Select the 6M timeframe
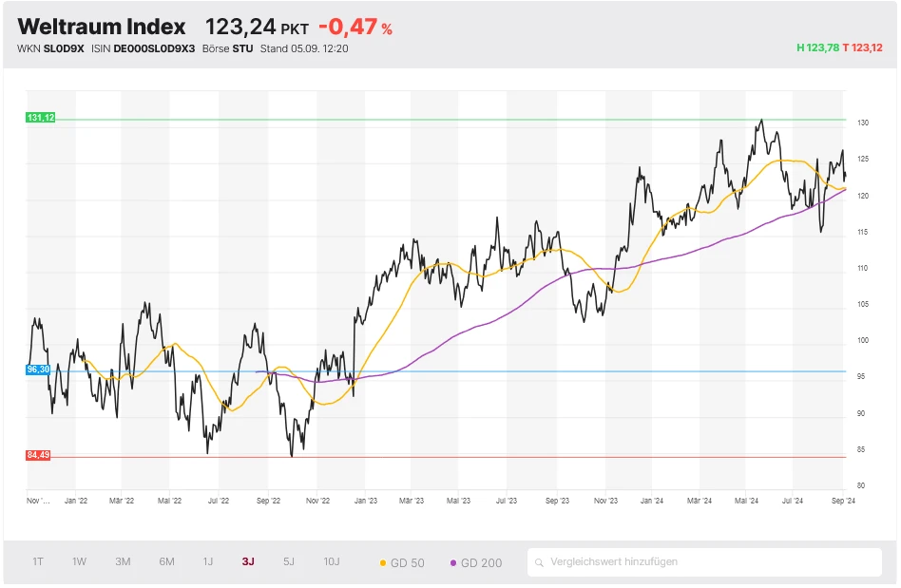Image resolution: width=901 pixels, height=588 pixels. point(164,561)
